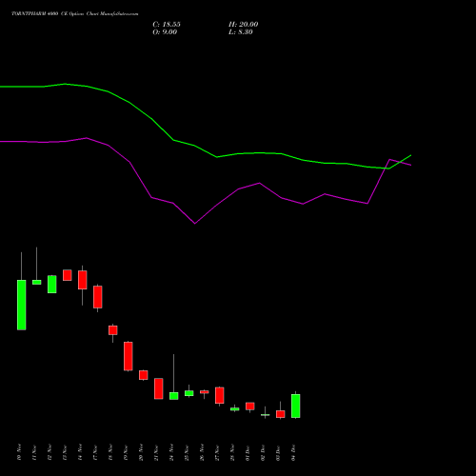Viewport: 476px width, 476px height.
Task: Click the 28 Nov date label
Action: pyautogui.click(x=232, y=452)
